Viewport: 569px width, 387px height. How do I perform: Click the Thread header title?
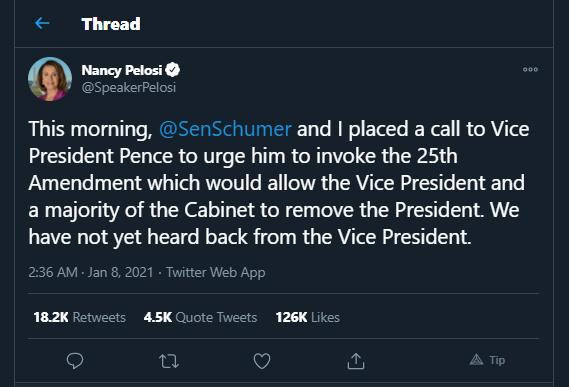tap(111, 24)
